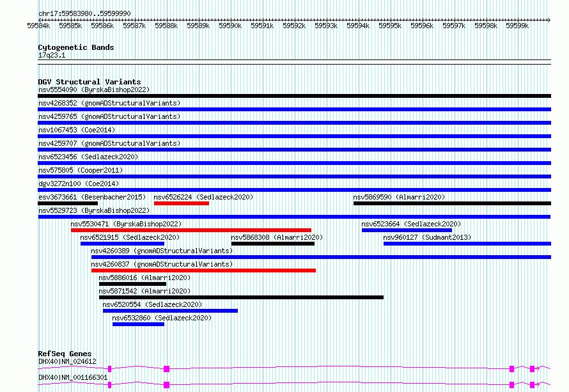Select nsv4259707 gnomADStructuralVariants label
Screen dimensions: 569x392
pyautogui.click(x=109, y=143)
